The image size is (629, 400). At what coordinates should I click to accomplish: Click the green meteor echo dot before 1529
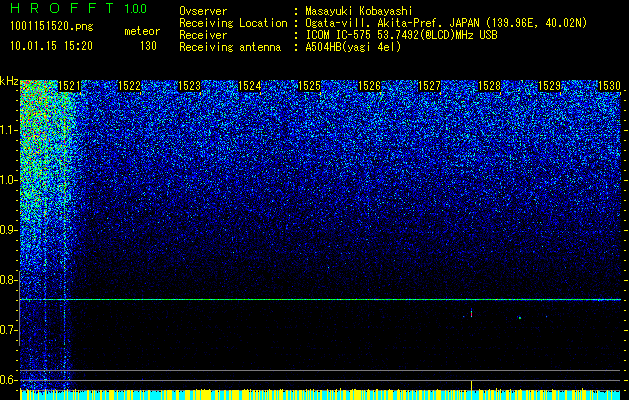click(519, 318)
